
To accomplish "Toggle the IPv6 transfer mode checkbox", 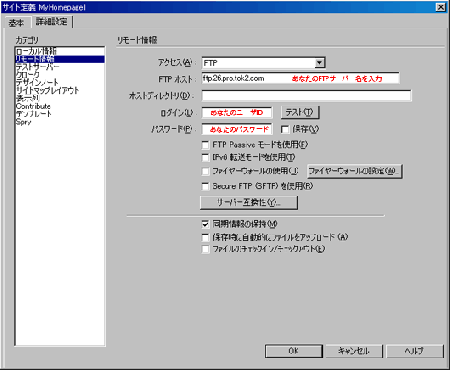I will [205, 157].
